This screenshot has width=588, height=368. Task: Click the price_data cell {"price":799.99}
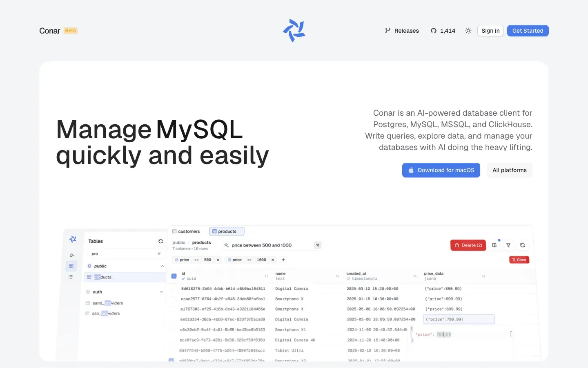pos(459,319)
